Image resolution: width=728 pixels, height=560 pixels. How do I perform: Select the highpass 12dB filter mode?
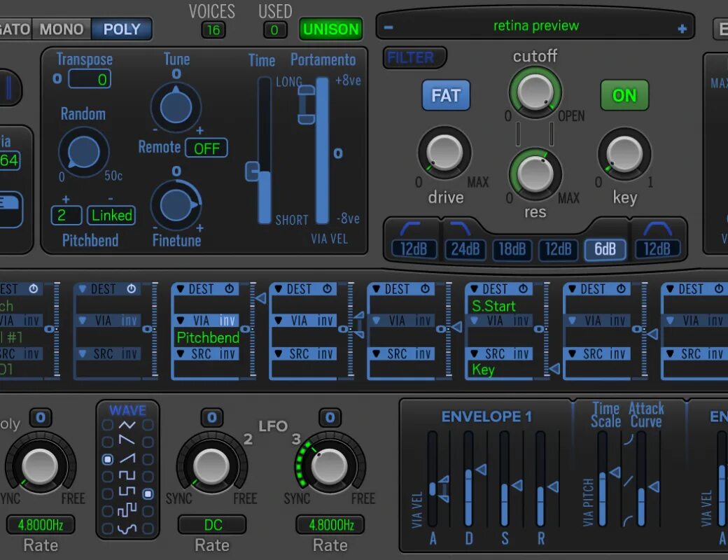[x=414, y=249]
